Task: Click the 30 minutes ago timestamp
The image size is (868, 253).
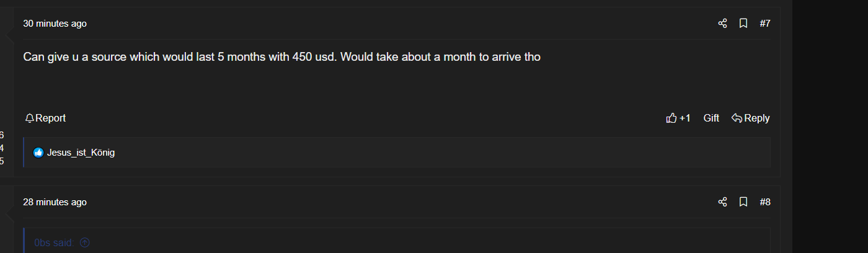Action: (x=55, y=24)
